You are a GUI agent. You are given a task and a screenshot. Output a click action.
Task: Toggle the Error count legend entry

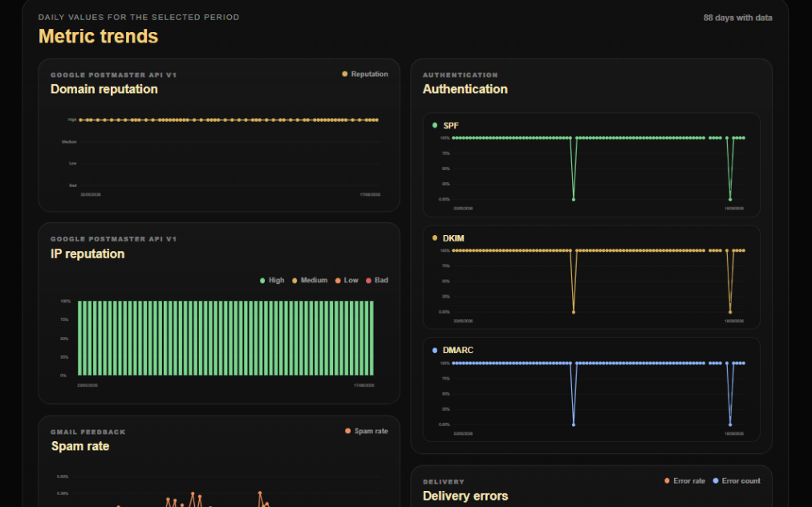click(x=737, y=481)
